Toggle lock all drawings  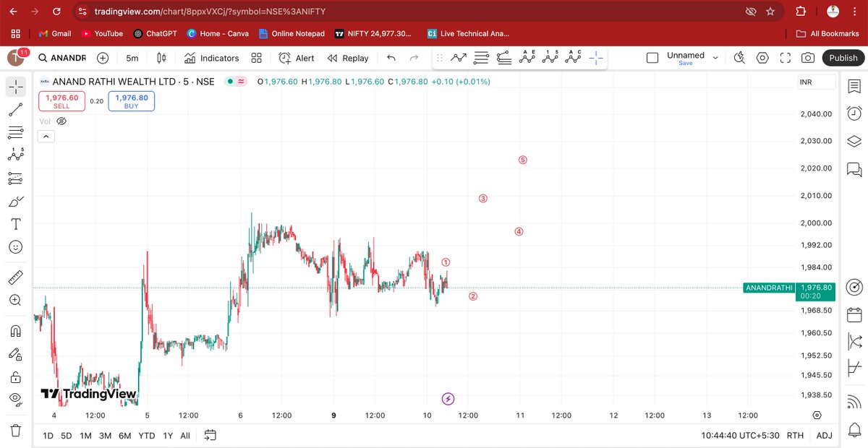16,376
